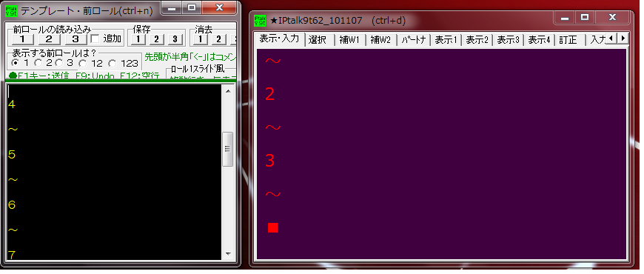Switch to the パートナ tab
This screenshot has width=644, height=274.
click(414, 40)
